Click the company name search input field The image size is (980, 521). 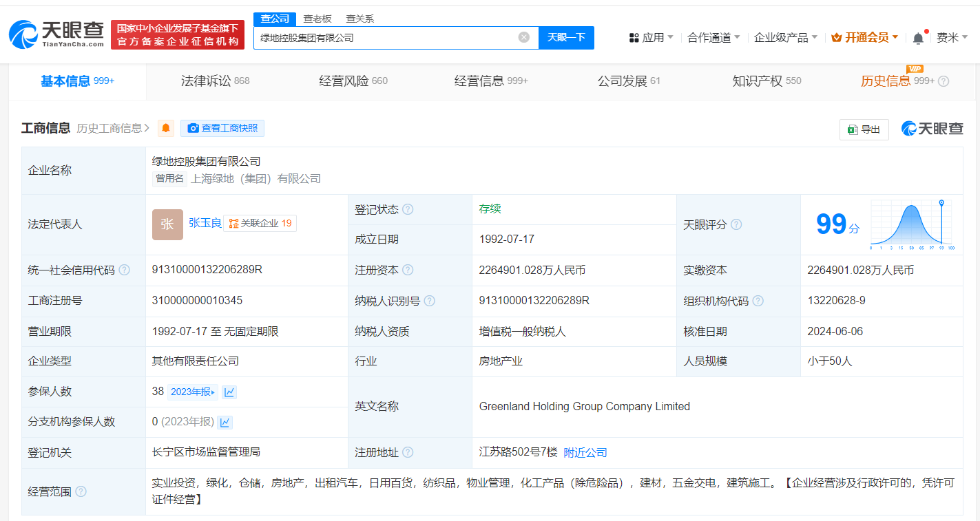coord(386,37)
